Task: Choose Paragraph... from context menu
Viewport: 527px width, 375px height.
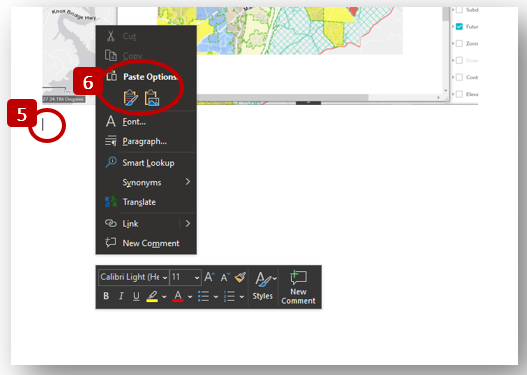Action: pos(146,141)
